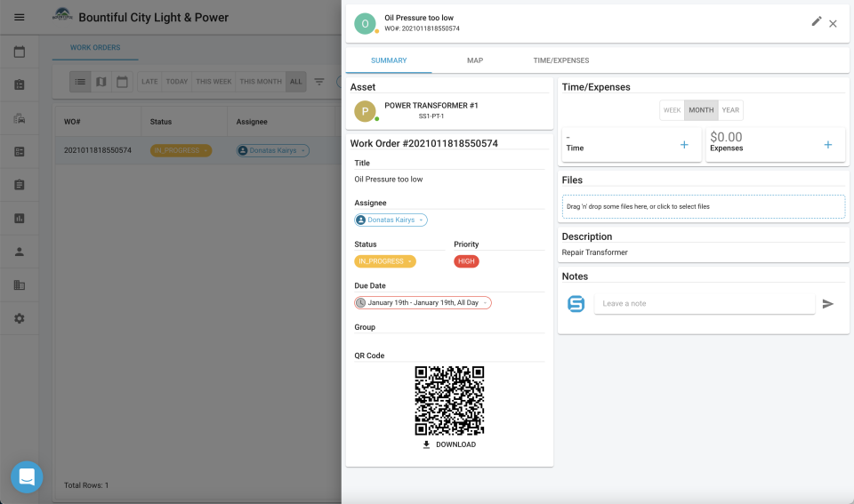The image size is (854, 504).
Task: Click the file drop zone to select files
Action: (x=704, y=207)
